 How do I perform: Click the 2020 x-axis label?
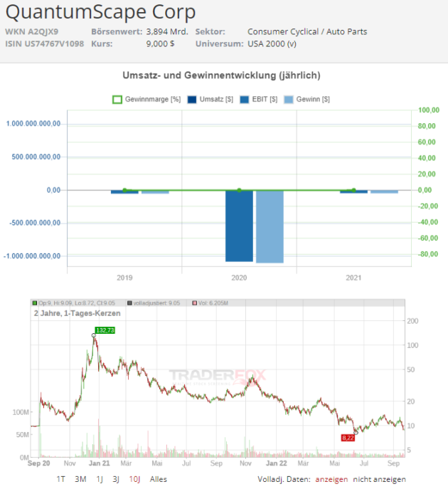coord(239,278)
